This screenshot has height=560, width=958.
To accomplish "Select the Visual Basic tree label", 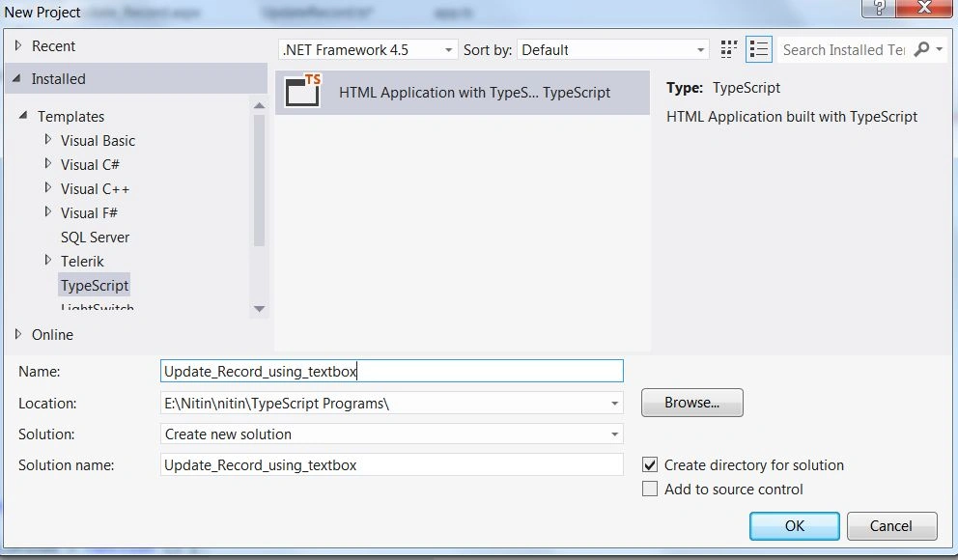I will click(x=98, y=141).
